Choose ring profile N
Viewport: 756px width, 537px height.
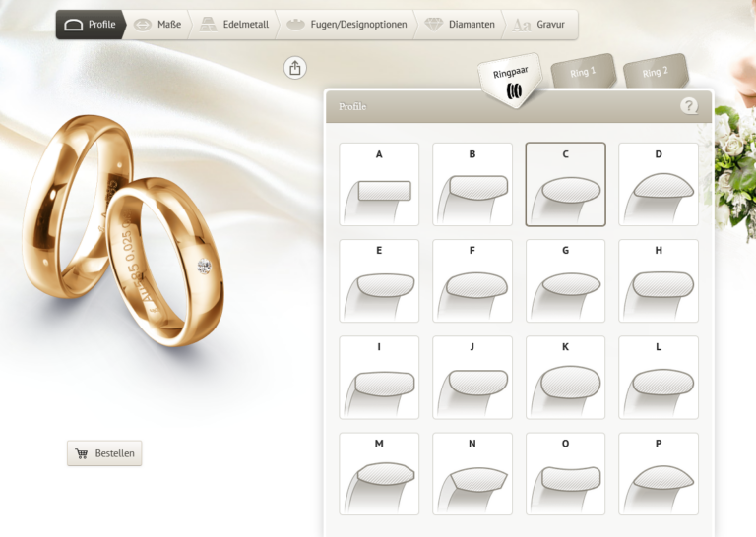(472, 474)
